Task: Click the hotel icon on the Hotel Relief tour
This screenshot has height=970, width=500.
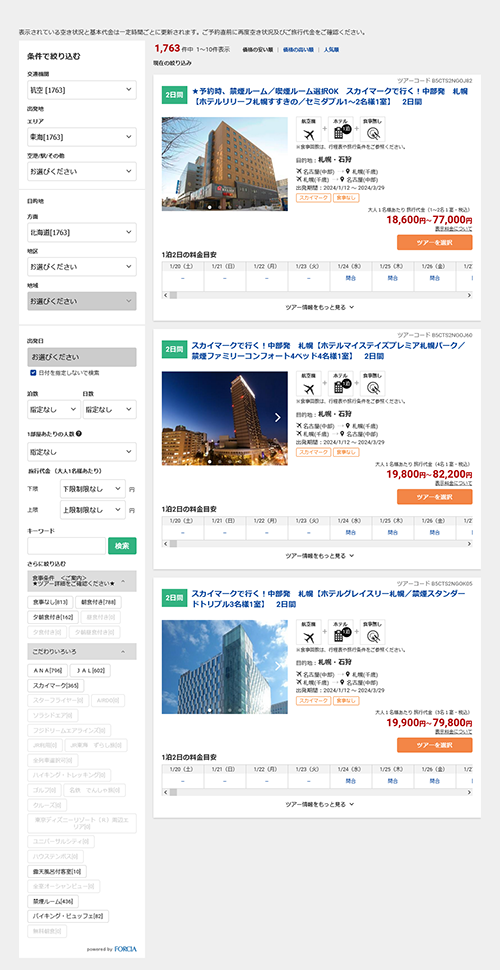Action: (x=341, y=130)
